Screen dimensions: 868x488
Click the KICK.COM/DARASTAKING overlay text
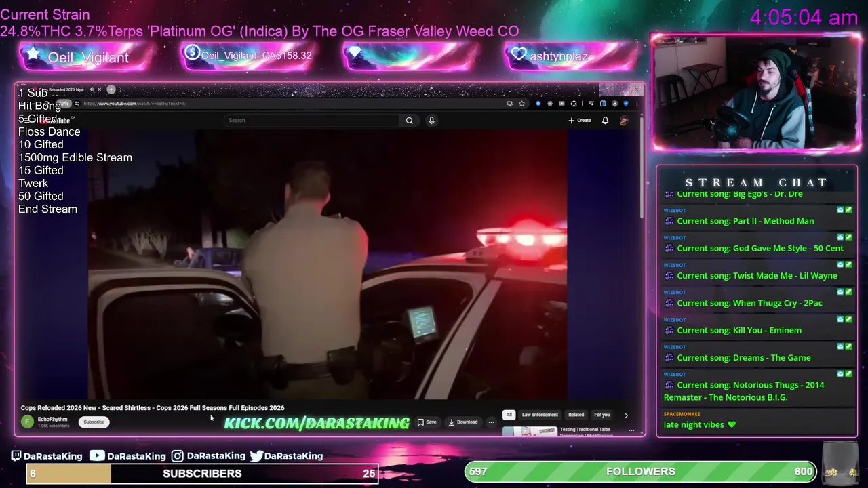[x=317, y=424]
